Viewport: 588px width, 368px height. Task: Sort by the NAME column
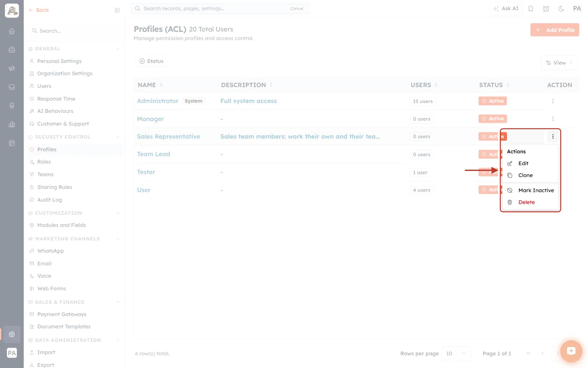point(150,85)
